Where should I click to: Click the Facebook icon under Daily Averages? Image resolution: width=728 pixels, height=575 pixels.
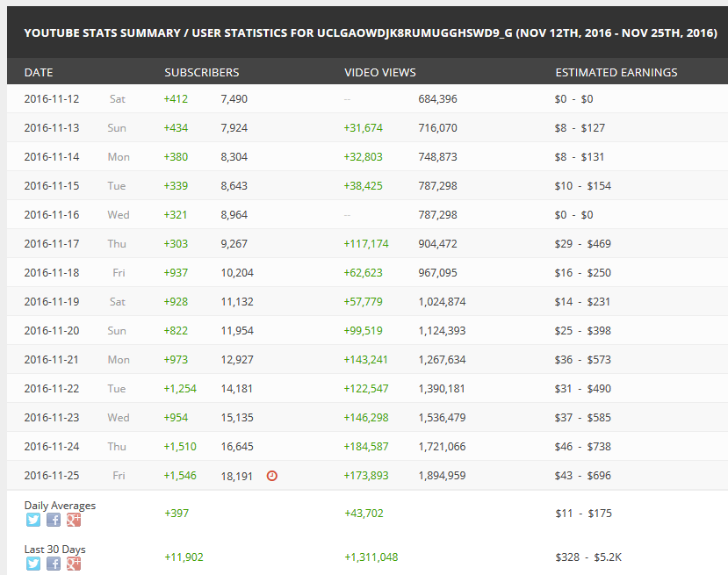[54, 520]
